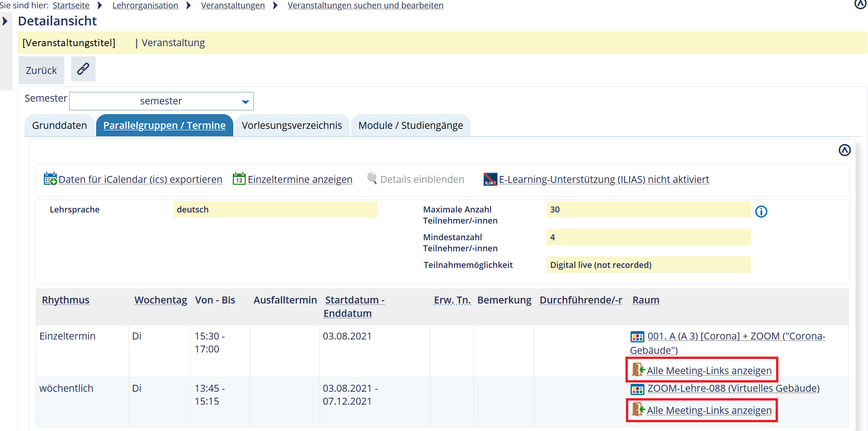Click the Von - Bis column header
Image resolution: width=868 pixels, height=431 pixels.
215,300
